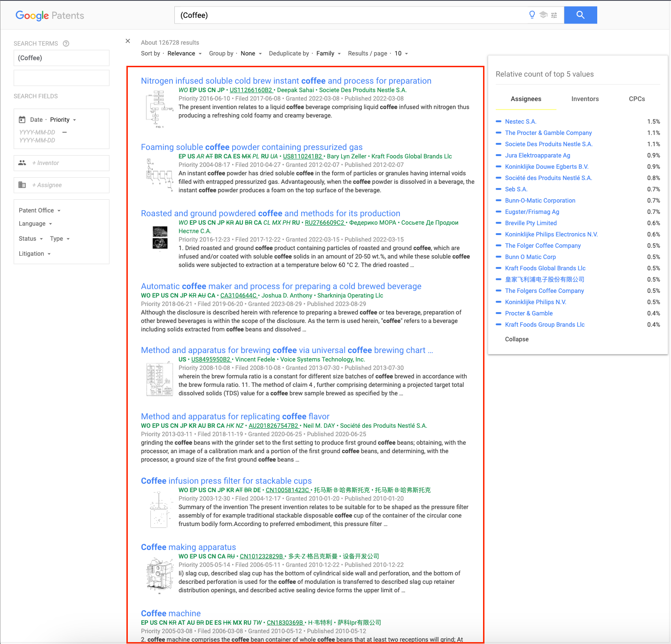Image resolution: width=671 pixels, height=644 pixels.
Task: Open universal coffee brewing chart result
Action: (287, 350)
